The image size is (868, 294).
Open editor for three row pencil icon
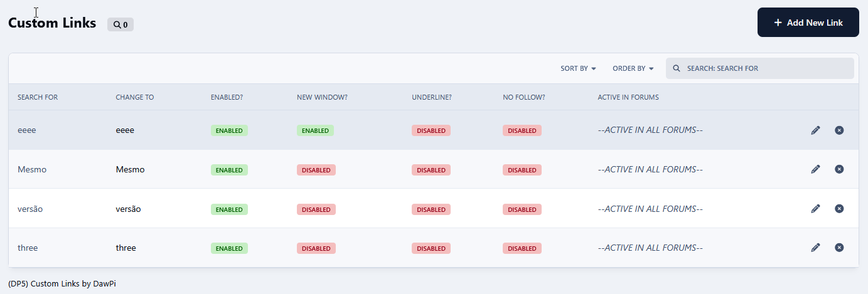(815, 248)
